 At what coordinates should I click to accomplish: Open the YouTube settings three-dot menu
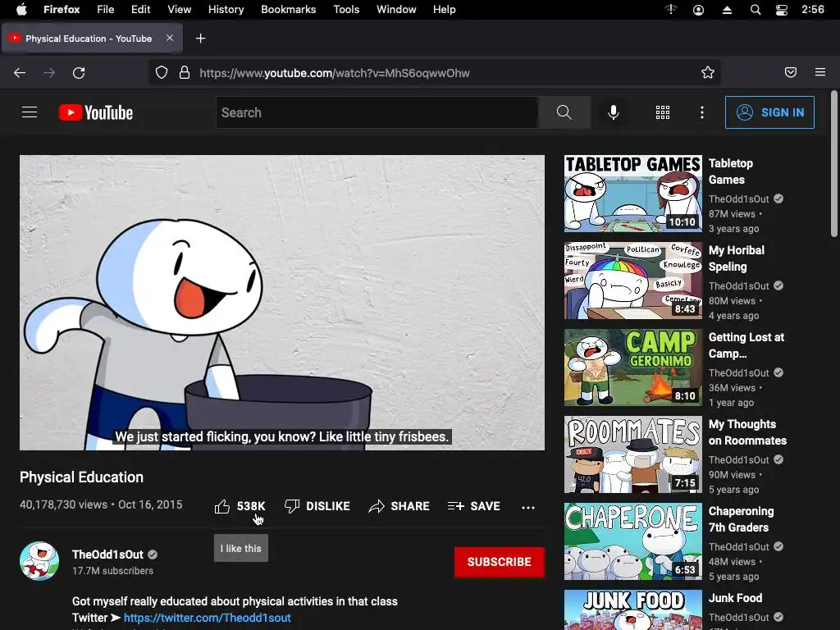pos(702,112)
